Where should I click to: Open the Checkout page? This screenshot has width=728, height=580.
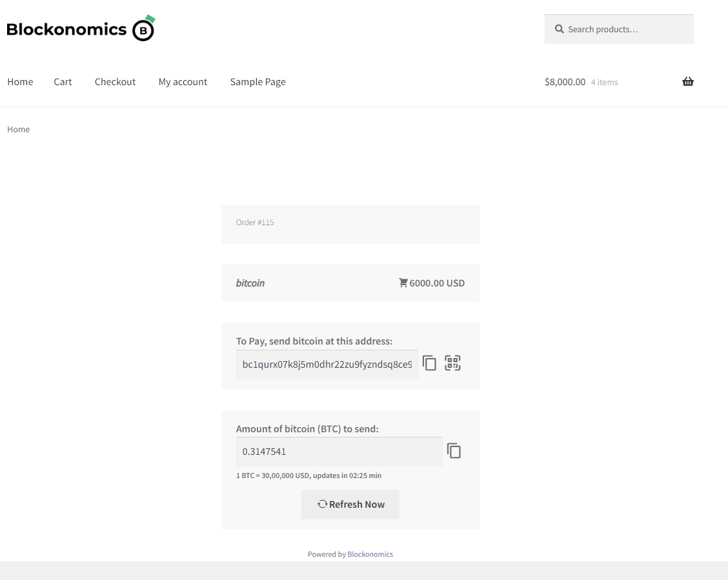115,82
